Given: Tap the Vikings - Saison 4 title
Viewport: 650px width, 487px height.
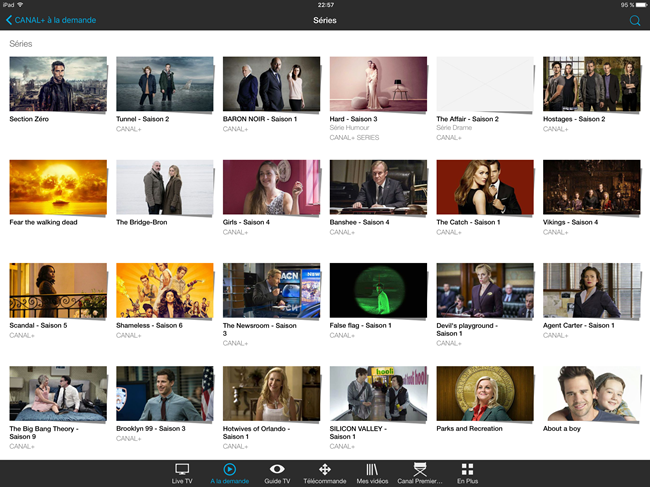Looking at the screenshot, I should coord(570,222).
